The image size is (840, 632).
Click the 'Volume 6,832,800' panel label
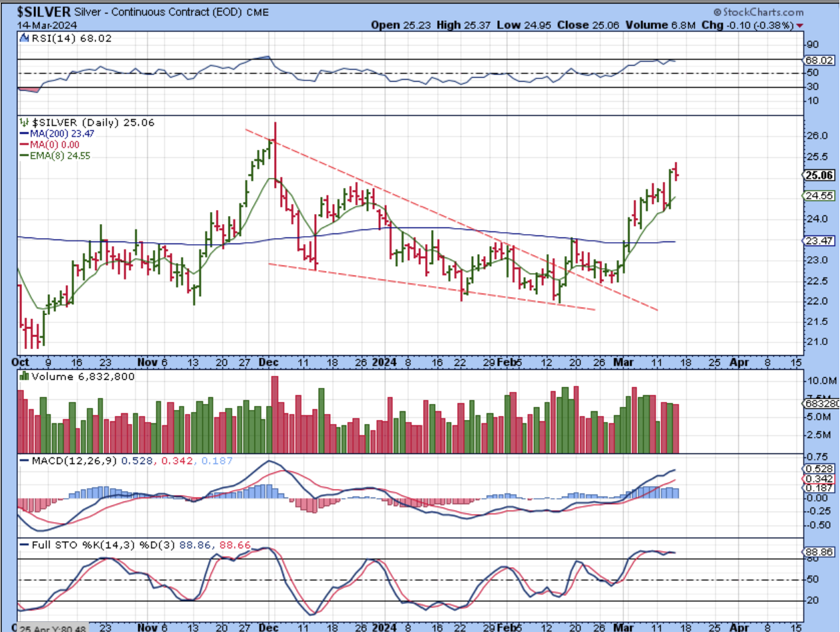click(83, 377)
